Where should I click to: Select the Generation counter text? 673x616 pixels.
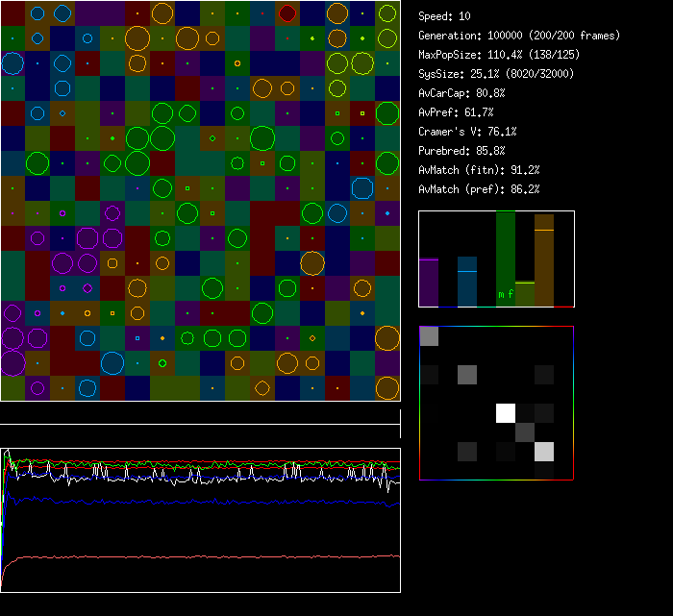(519, 36)
